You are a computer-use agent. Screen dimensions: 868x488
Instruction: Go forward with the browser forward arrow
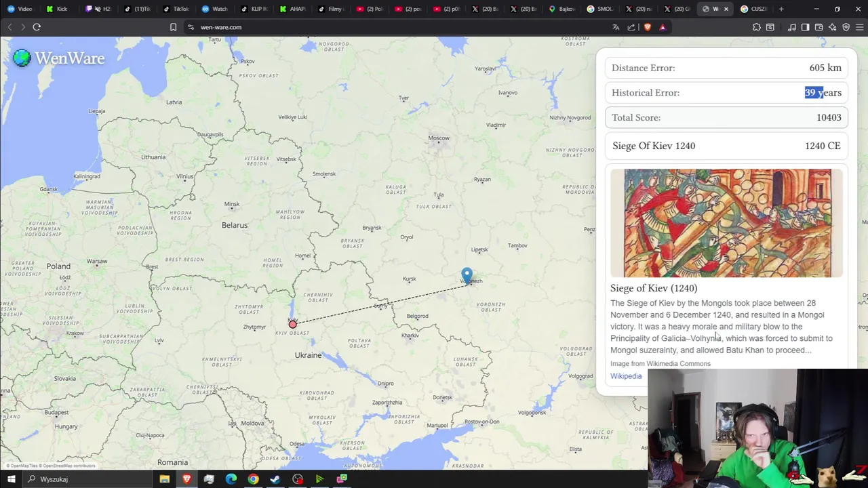[22, 27]
